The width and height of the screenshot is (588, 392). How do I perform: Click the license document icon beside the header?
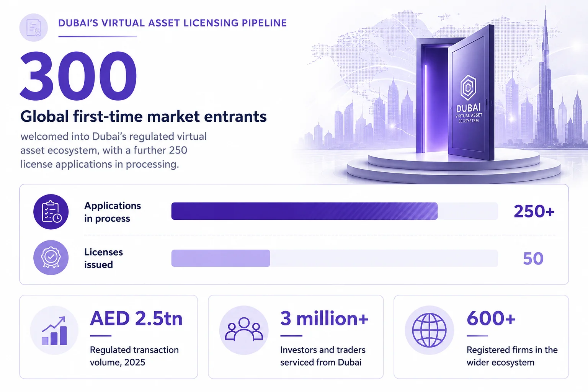pyautogui.click(x=34, y=28)
